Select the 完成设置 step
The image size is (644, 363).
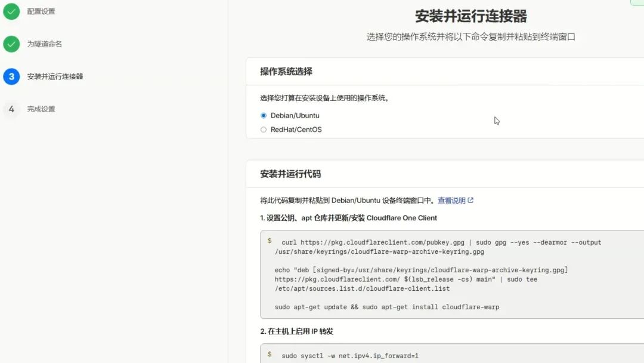pyautogui.click(x=41, y=109)
